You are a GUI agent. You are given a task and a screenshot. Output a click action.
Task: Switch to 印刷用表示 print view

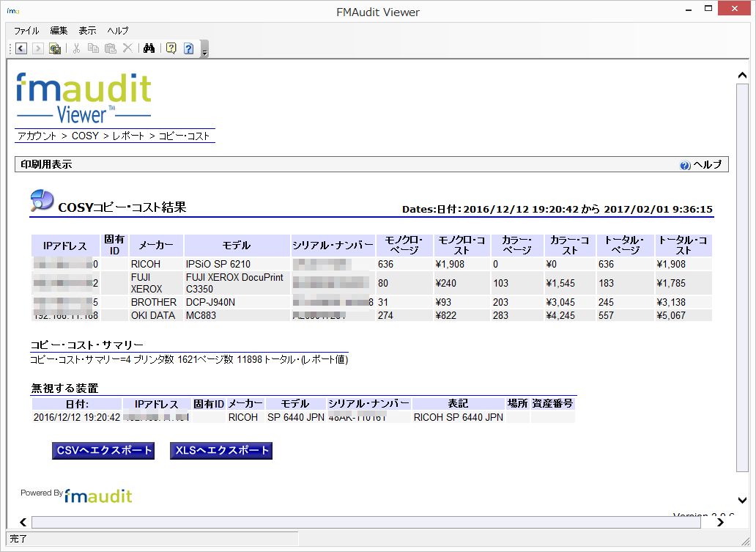(46, 164)
